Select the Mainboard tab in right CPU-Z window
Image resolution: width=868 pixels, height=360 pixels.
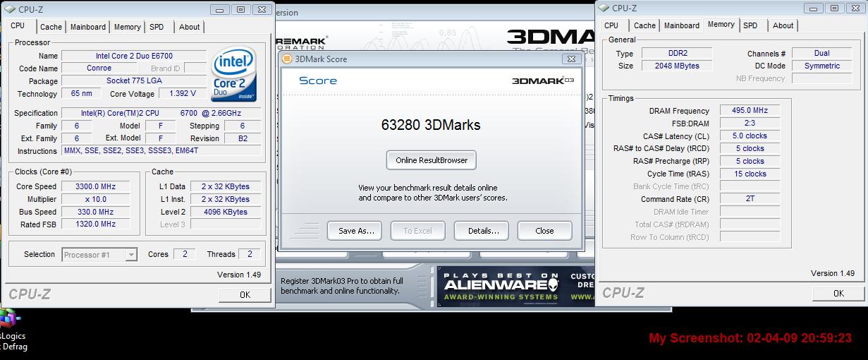pyautogui.click(x=682, y=25)
